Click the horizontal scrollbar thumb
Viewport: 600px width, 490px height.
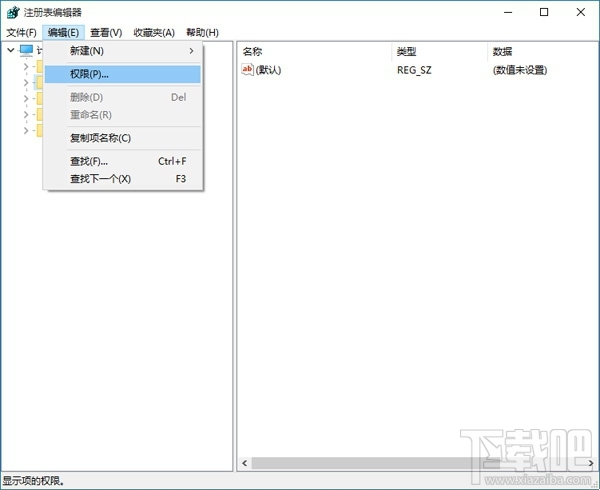375,463
